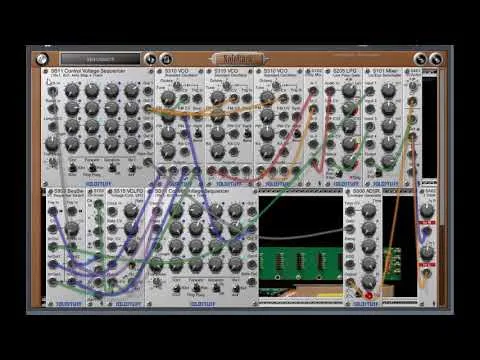Click the bottom yellow-cabled jack, far-right lower module
The image size is (480, 360).
point(427,275)
